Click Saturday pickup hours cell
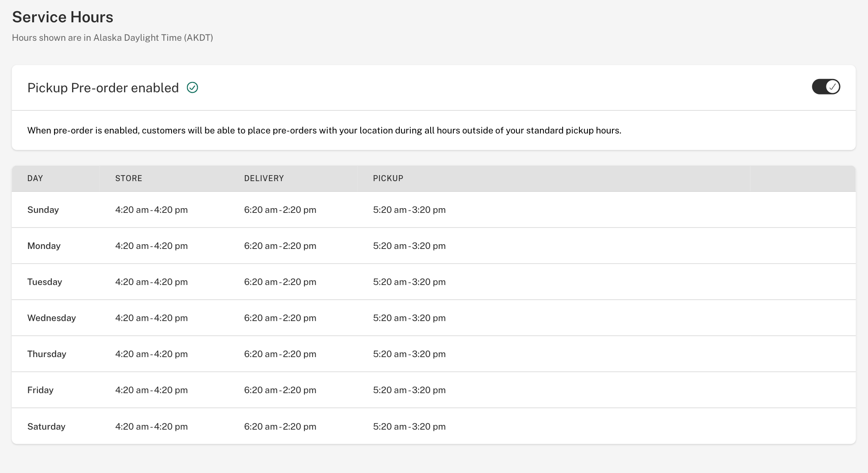 click(x=409, y=427)
